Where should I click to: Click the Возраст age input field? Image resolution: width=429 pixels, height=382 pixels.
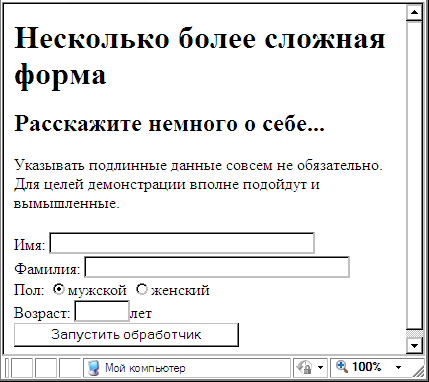coord(102,311)
